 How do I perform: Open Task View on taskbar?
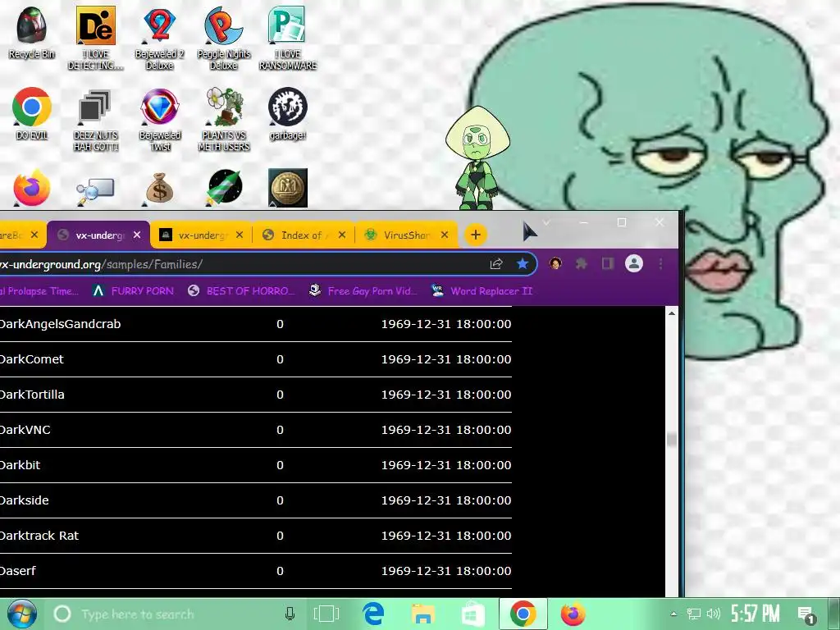[326, 614]
